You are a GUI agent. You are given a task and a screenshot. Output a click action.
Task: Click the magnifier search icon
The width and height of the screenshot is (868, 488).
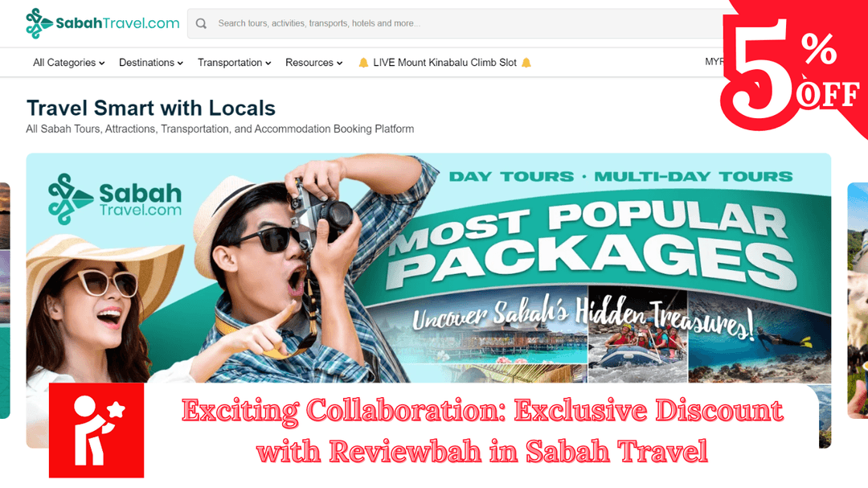click(201, 23)
